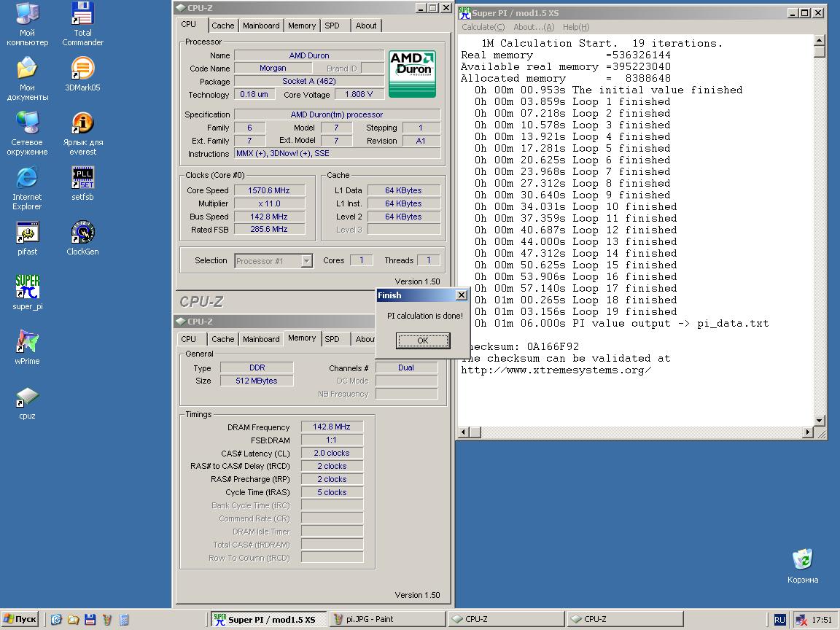Click Super PI horizontal scrollbar left arrow
The image size is (840, 630).
pyautogui.click(x=464, y=432)
